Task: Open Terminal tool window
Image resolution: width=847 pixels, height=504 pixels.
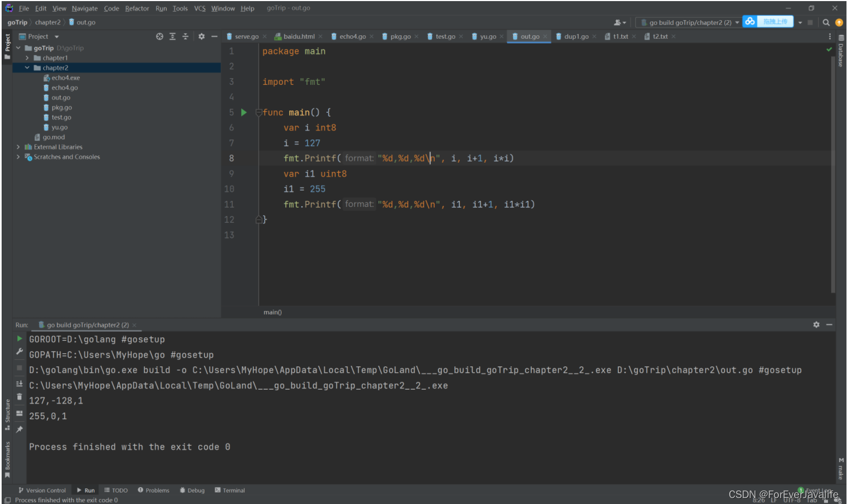Action: coord(230,490)
